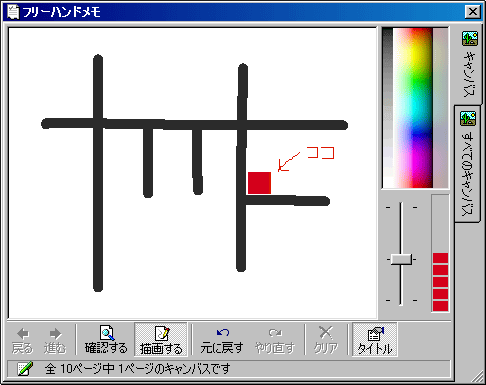Pick a color from the rainbow color palette
Screen dimensions: 486x385
(x=413, y=108)
